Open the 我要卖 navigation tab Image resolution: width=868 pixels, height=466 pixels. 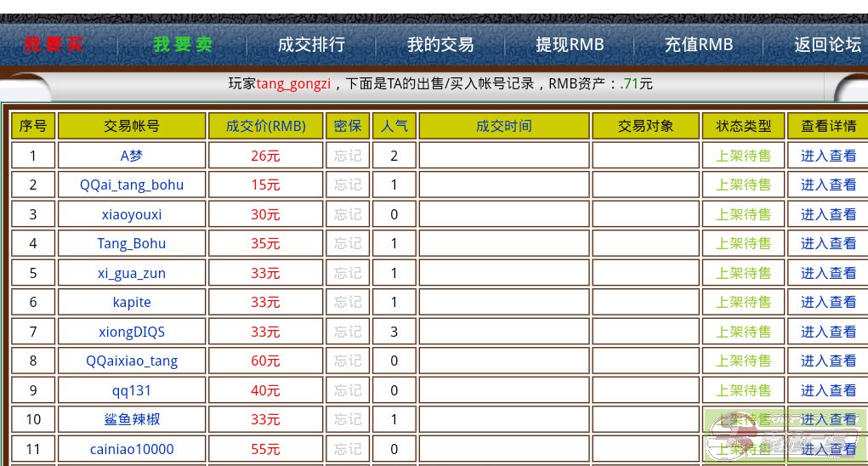pyautogui.click(x=183, y=44)
